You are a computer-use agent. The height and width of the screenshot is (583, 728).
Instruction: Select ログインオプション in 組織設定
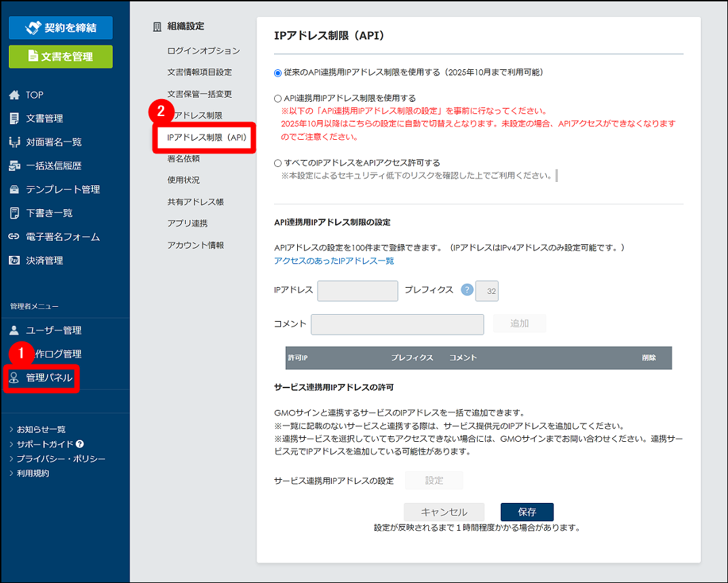(x=204, y=51)
